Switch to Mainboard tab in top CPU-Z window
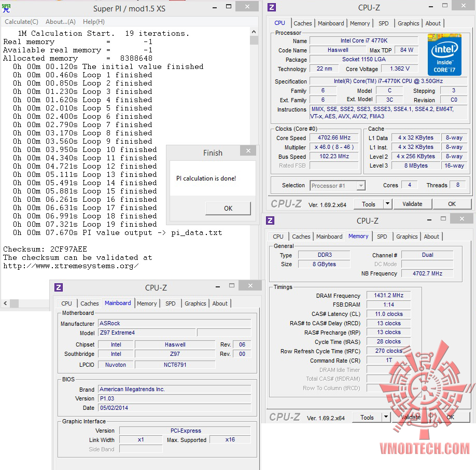 [x=331, y=23]
